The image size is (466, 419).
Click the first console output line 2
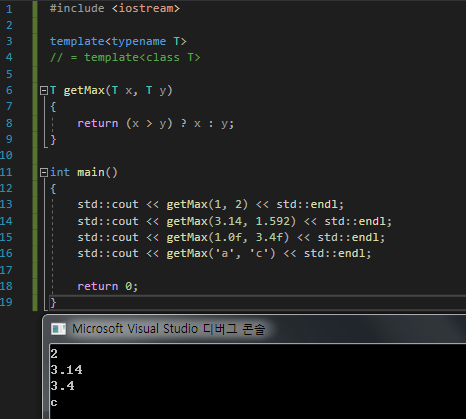54,354
